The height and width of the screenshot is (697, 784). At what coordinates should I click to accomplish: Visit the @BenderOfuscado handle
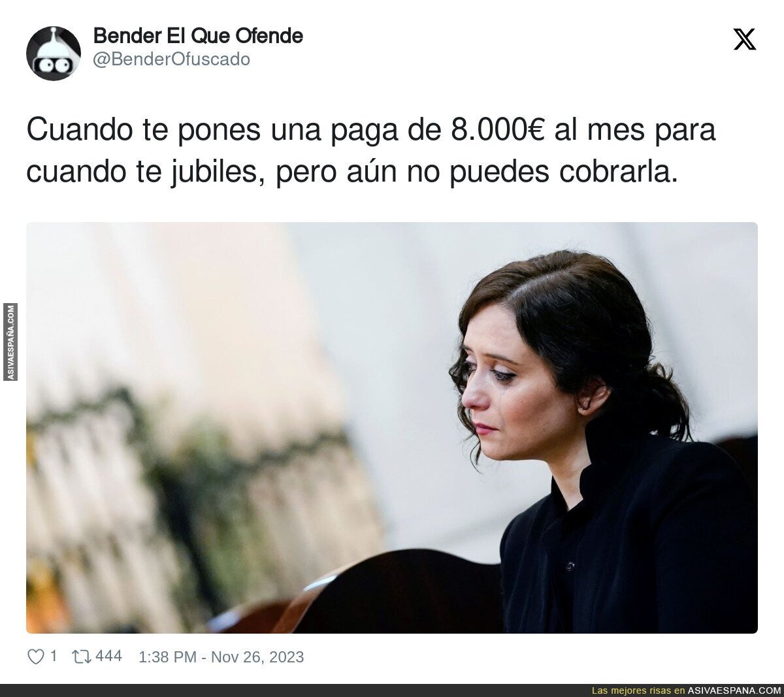pos(172,59)
